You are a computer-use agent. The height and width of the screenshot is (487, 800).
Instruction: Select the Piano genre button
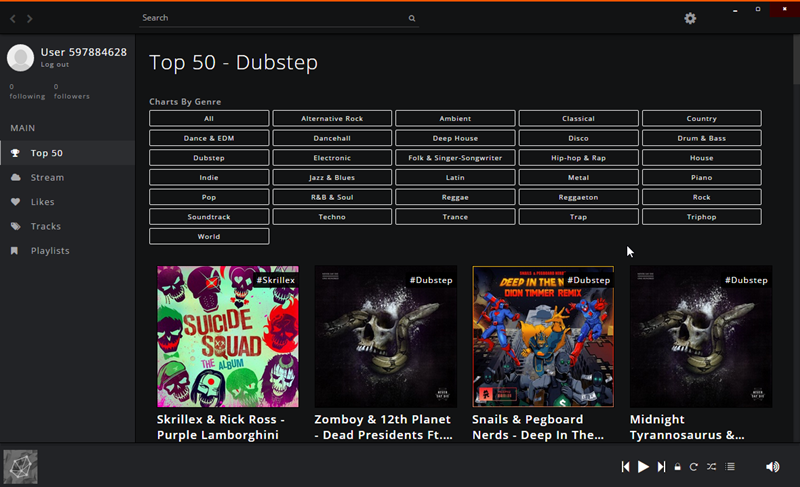click(702, 177)
